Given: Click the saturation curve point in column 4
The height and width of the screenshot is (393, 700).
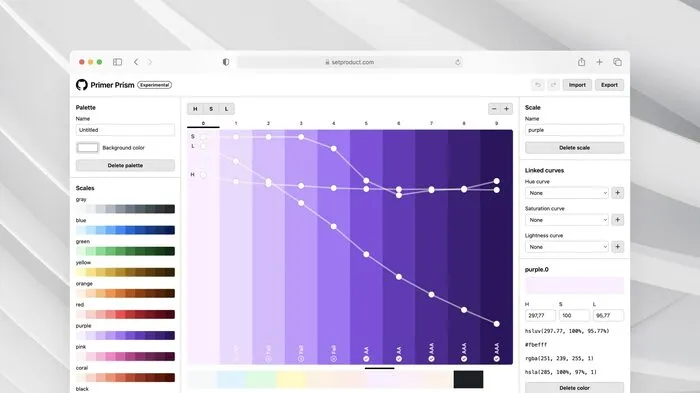Looking at the screenshot, I should [333, 148].
